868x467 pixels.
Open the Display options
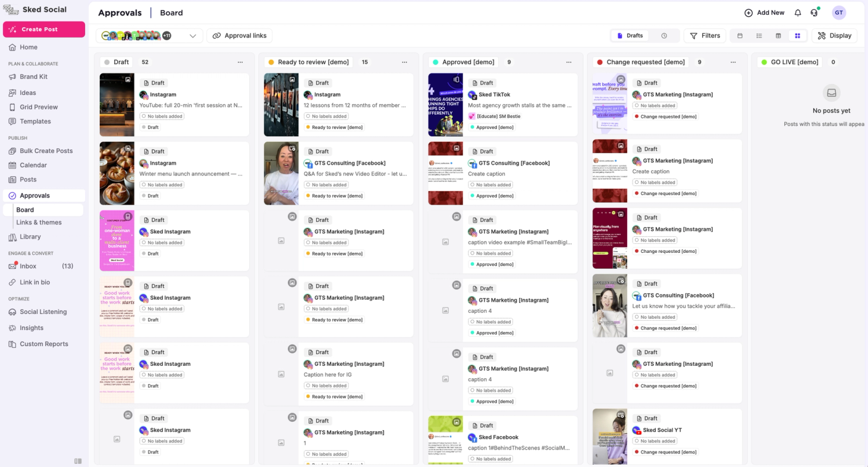(x=834, y=36)
